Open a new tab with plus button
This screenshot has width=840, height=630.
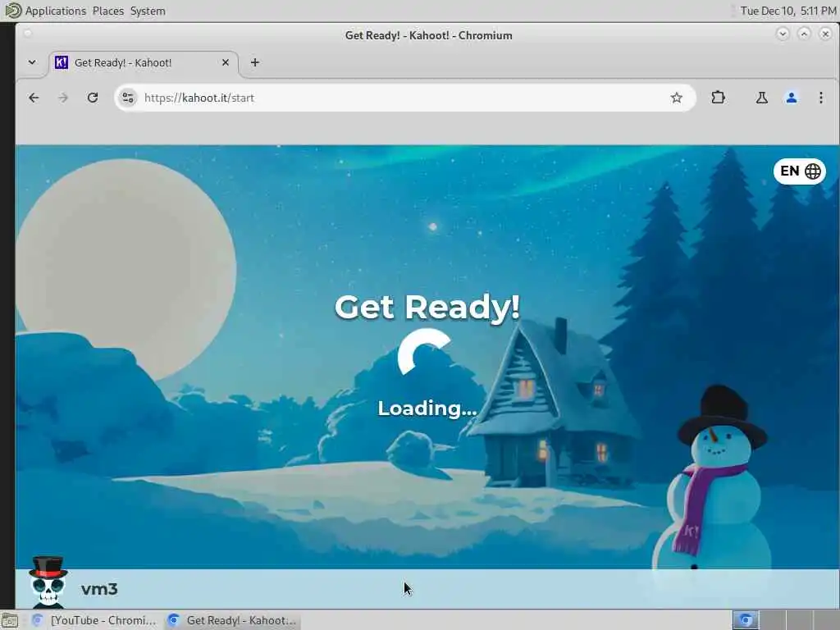point(255,62)
